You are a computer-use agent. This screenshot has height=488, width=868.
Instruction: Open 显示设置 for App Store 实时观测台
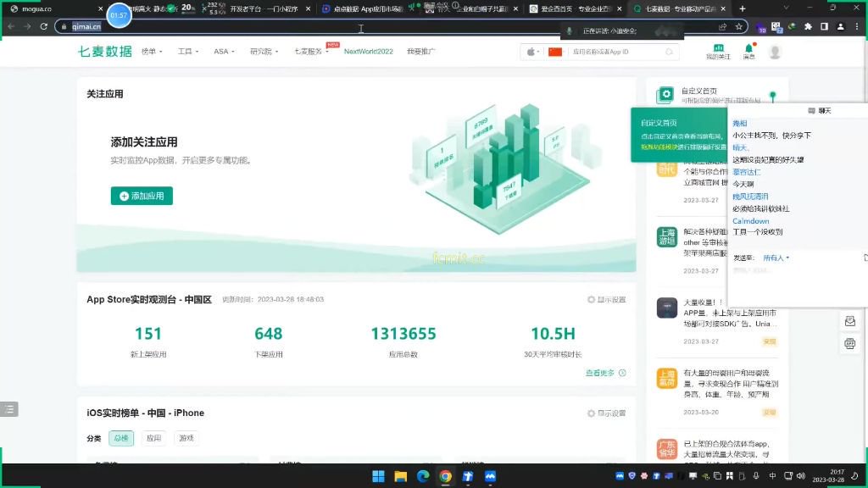pos(607,299)
